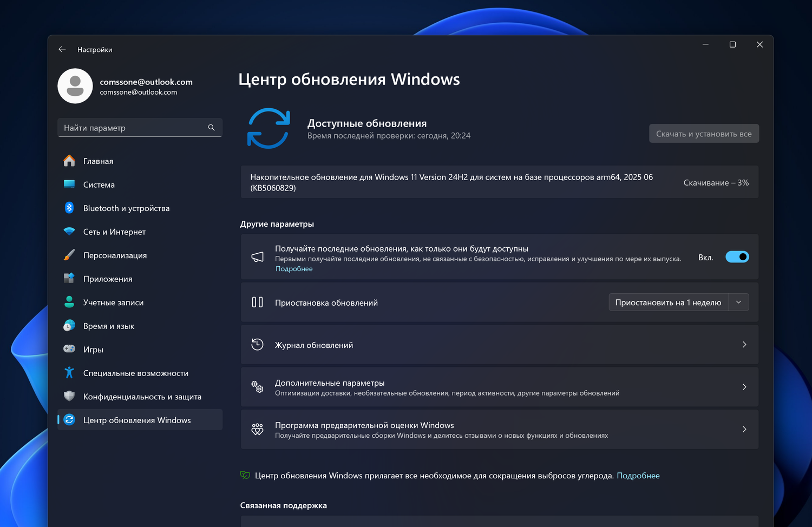The height and width of the screenshot is (527, 812).
Task: Click the large blue update sync icon
Action: [x=269, y=128]
